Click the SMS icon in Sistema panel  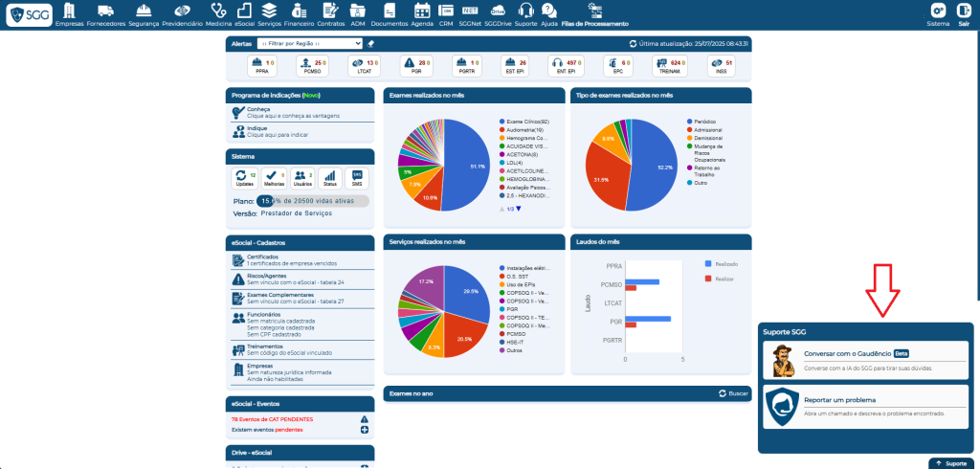point(357,178)
